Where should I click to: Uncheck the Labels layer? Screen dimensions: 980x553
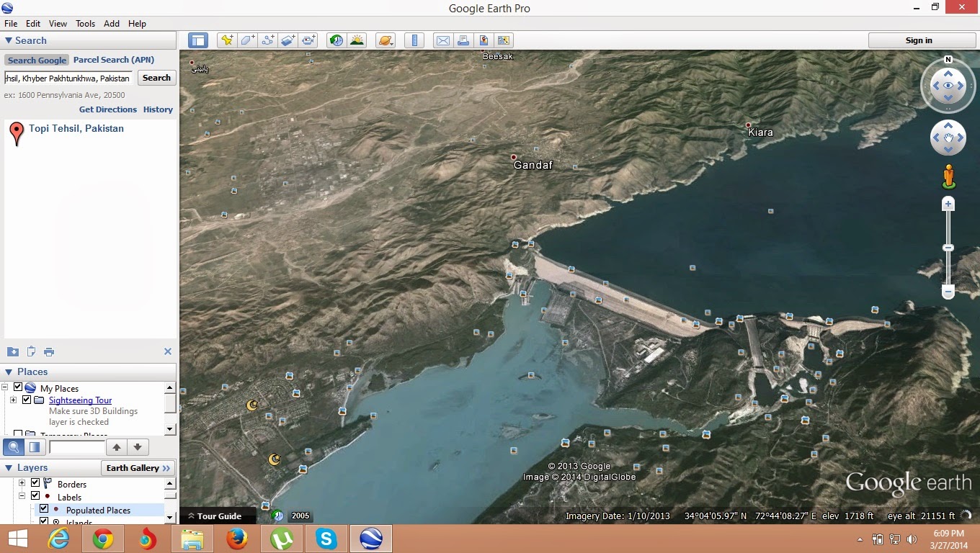pos(35,497)
